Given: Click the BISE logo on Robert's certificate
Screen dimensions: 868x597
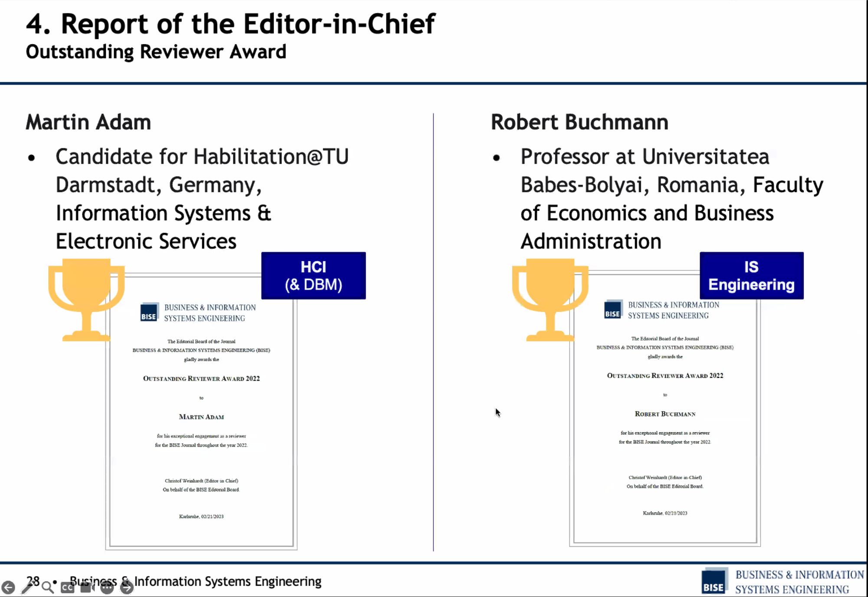Looking at the screenshot, I should 613,309.
